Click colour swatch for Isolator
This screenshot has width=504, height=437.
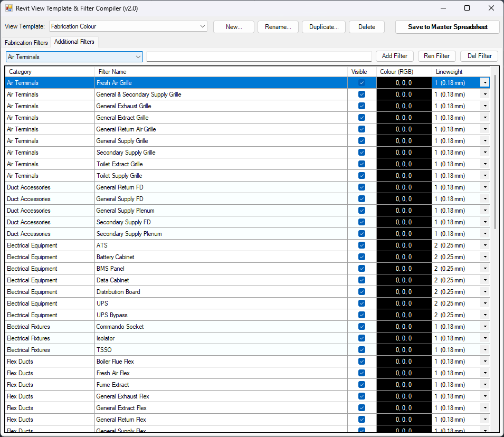[x=404, y=338]
